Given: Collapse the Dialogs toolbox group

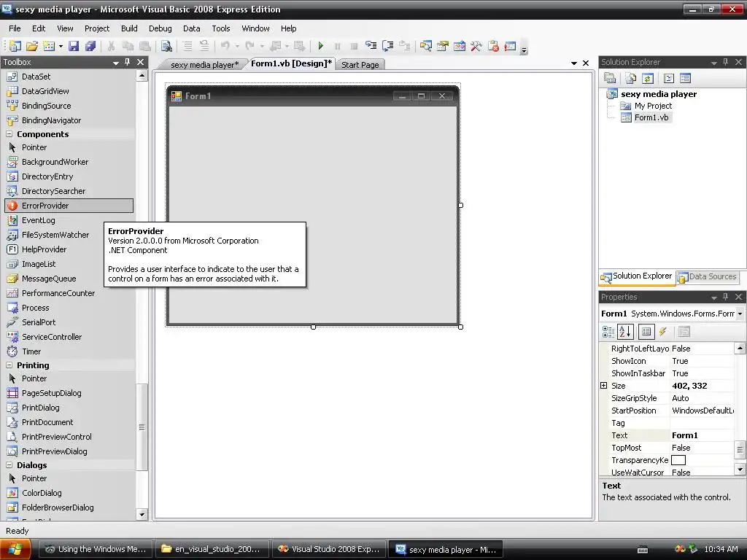Looking at the screenshot, I should point(9,465).
